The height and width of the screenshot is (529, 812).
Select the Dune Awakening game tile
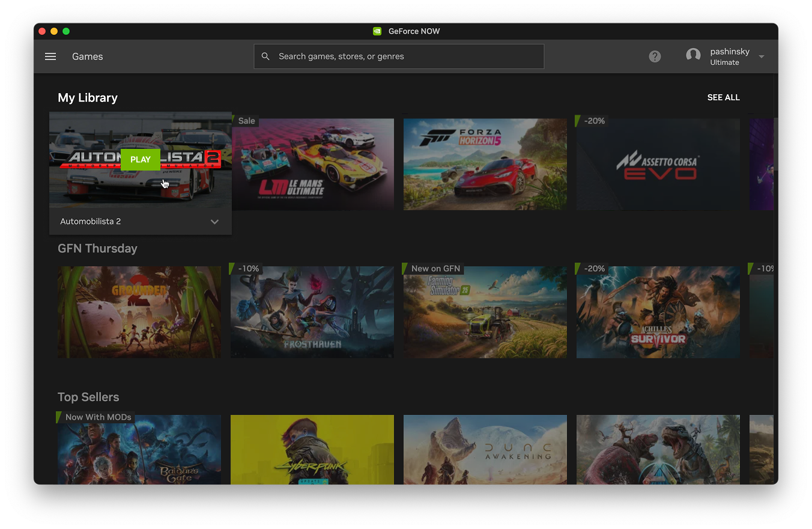[x=485, y=450]
